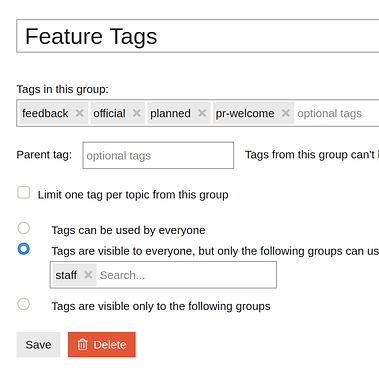Select visible to everyone, restricted groups option
The image size is (379, 375).
(23, 249)
